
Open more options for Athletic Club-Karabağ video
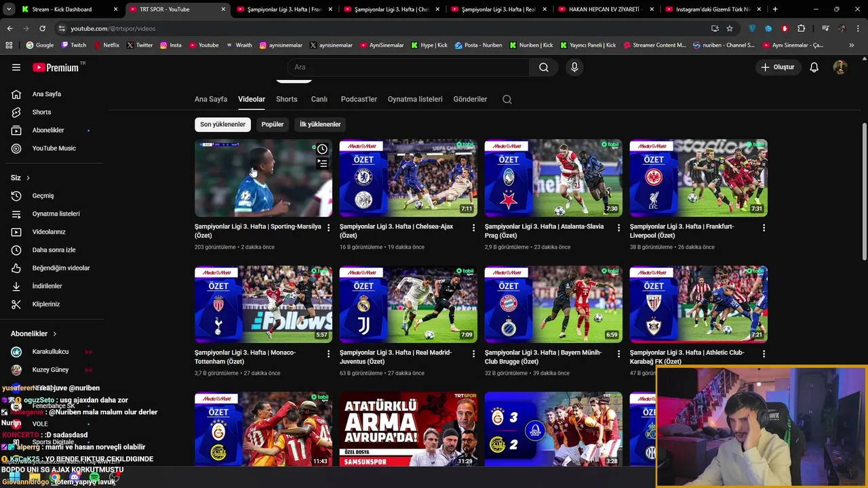tap(764, 354)
